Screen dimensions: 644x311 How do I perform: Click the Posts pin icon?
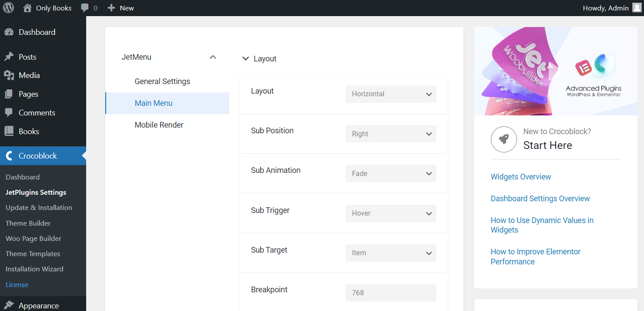[9, 57]
